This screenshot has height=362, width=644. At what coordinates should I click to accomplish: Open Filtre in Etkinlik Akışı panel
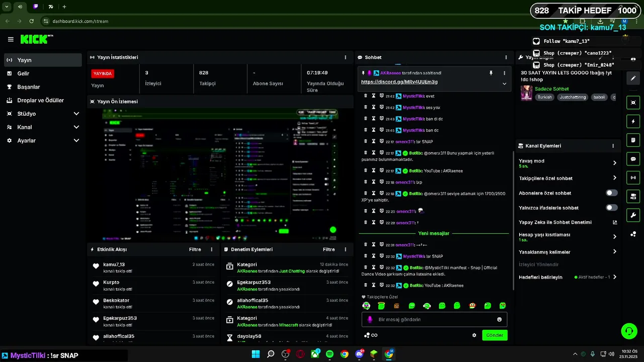tap(195, 249)
